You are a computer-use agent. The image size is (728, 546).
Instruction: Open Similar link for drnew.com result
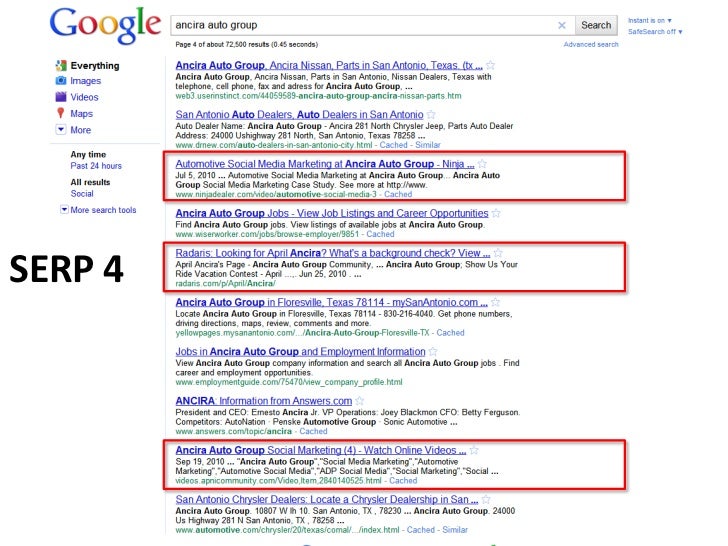(428, 145)
